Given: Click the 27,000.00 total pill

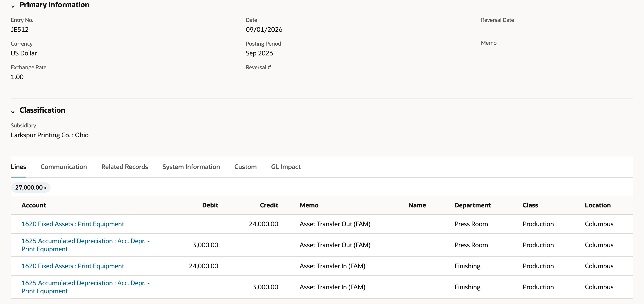Looking at the screenshot, I should [x=30, y=188].
